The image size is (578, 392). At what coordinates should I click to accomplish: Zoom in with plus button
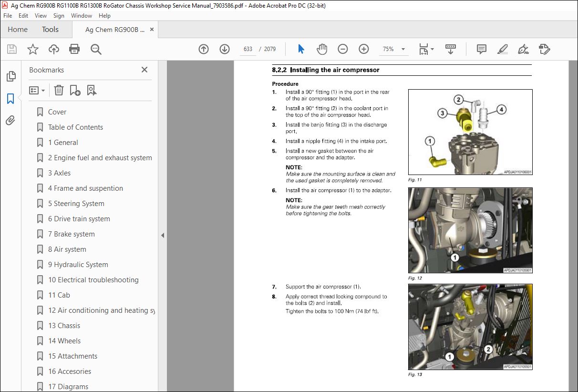pos(364,49)
